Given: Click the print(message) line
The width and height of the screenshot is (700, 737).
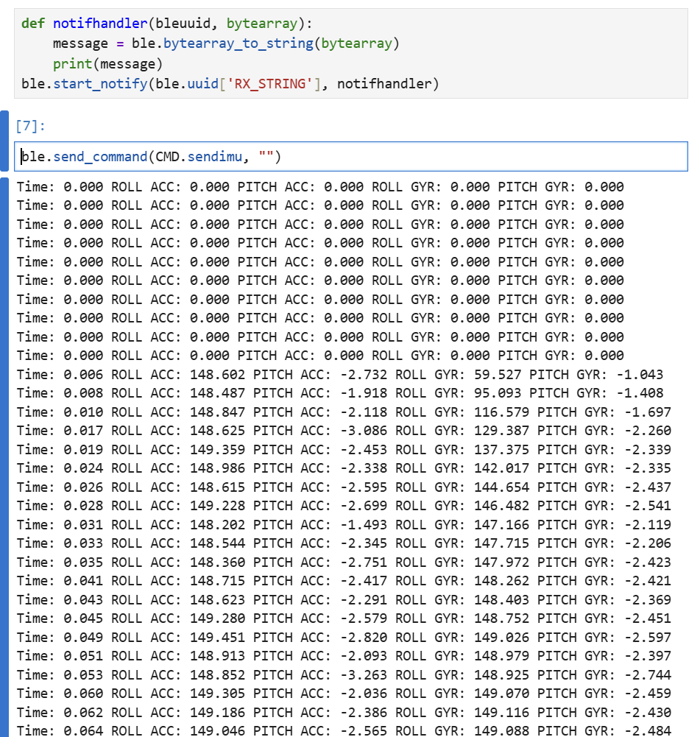Looking at the screenshot, I should point(107,64).
